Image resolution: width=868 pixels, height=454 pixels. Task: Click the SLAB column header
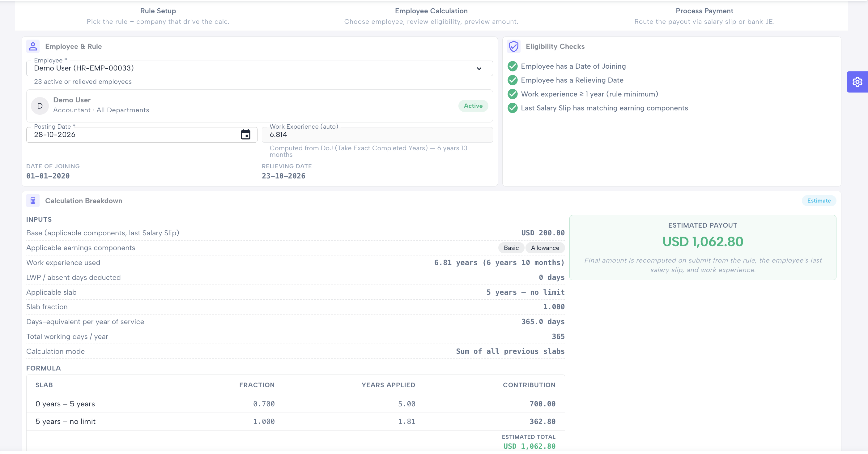coord(44,385)
